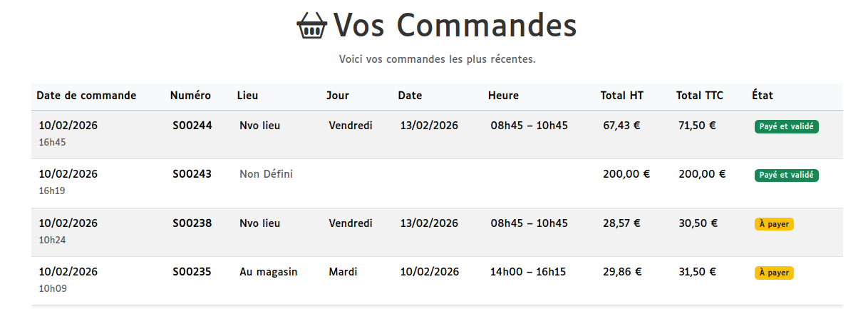Click the À payer badge for S00238
Image resolution: width=868 pixels, height=309 pixels.
[x=774, y=224]
